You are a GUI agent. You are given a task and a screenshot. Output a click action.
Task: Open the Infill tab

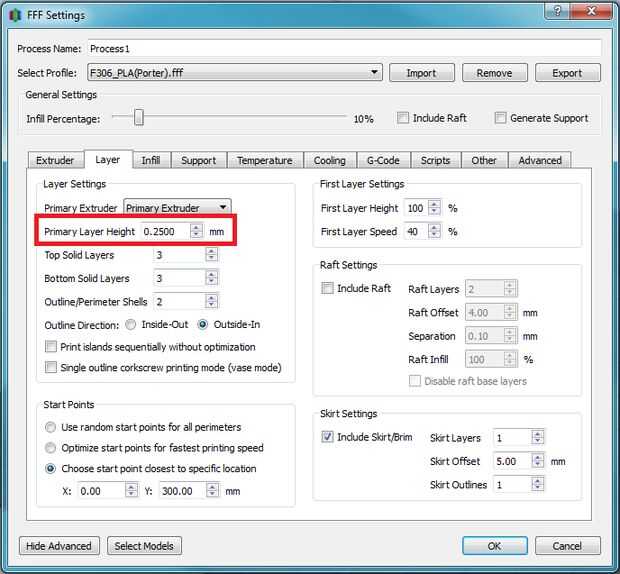(151, 160)
